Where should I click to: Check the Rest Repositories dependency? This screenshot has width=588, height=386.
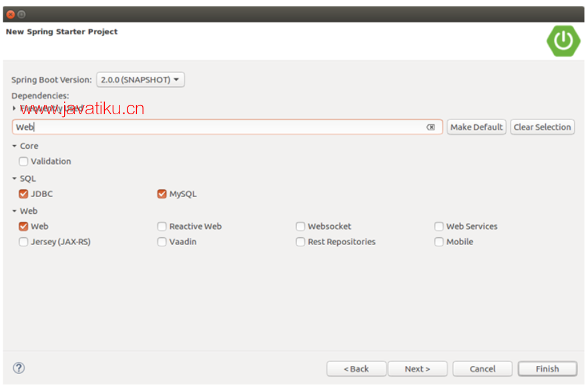coord(300,242)
